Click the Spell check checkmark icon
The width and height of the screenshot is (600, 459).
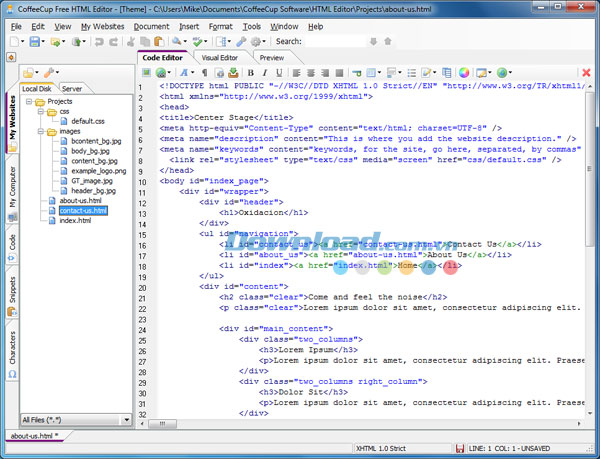tap(197, 41)
